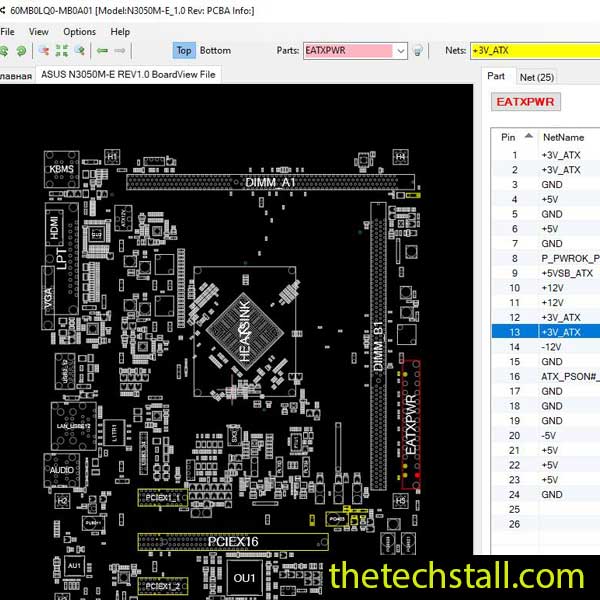Select the HEATSINK chip in board center

point(245,331)
